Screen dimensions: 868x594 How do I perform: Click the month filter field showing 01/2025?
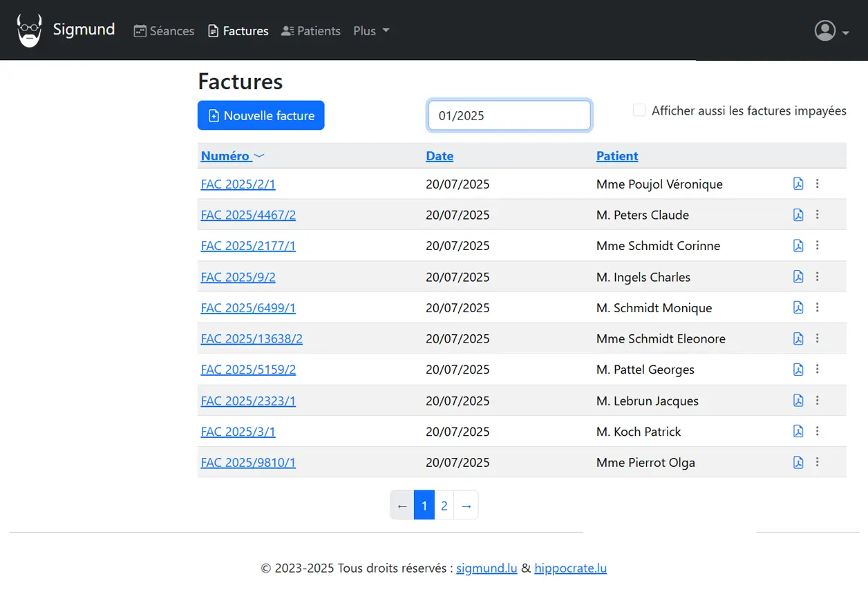[509, 115]
